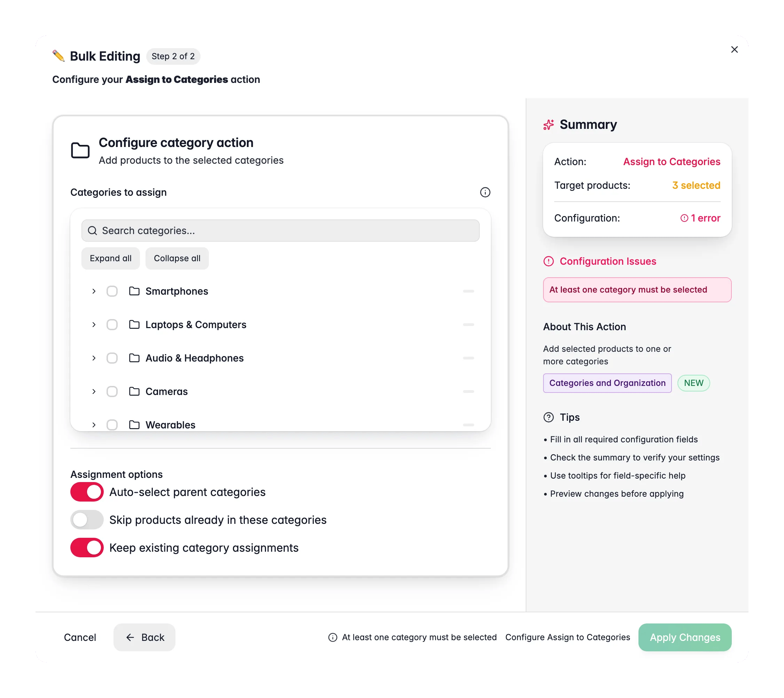Click the folder icon beside Configure category action
The width and height of the screenshot is (784, 698).
click(80, 150)
